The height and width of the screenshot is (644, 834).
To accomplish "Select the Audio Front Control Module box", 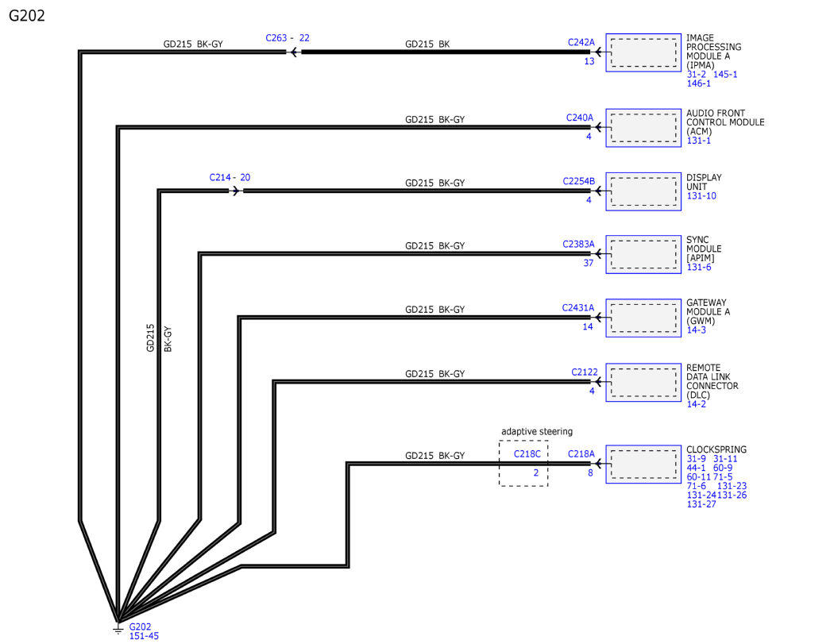I will pyautogui.click(x=643, y=128).
